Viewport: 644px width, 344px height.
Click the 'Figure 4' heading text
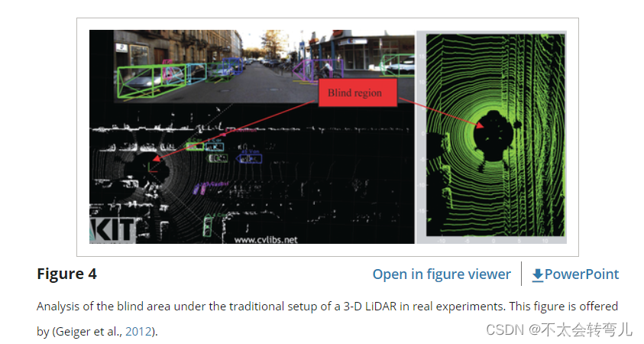67,274
